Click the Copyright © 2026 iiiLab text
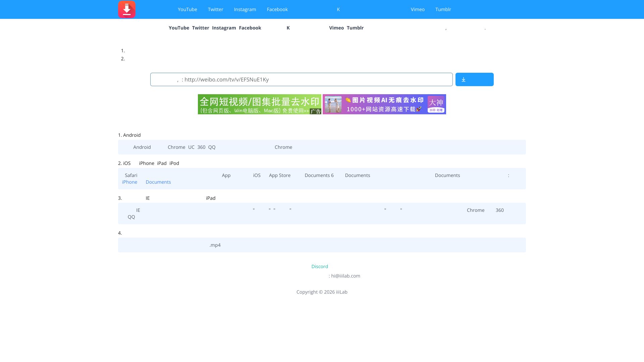Screen dimensions: 644x362 [322, 292]
